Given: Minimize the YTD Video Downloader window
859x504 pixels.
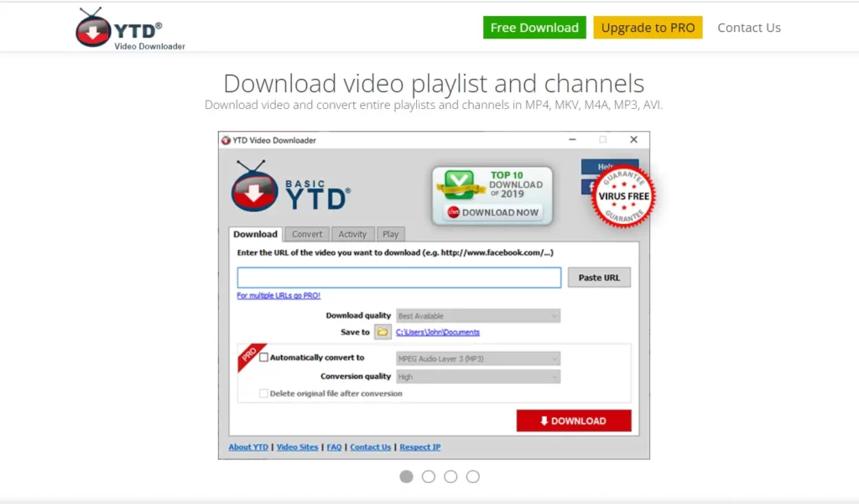Looking at the screenshot, I should pyautogui.click(x=572, y=140).
